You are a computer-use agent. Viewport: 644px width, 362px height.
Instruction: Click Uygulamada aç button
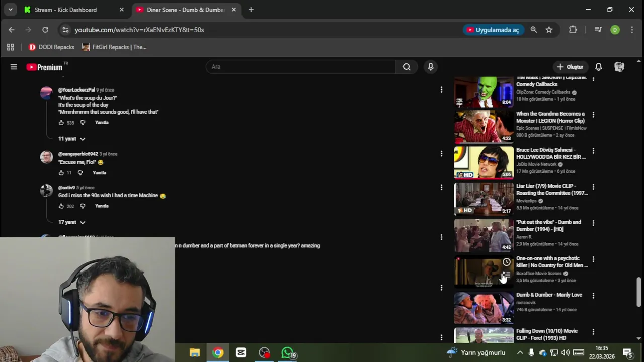pos(493,30)
